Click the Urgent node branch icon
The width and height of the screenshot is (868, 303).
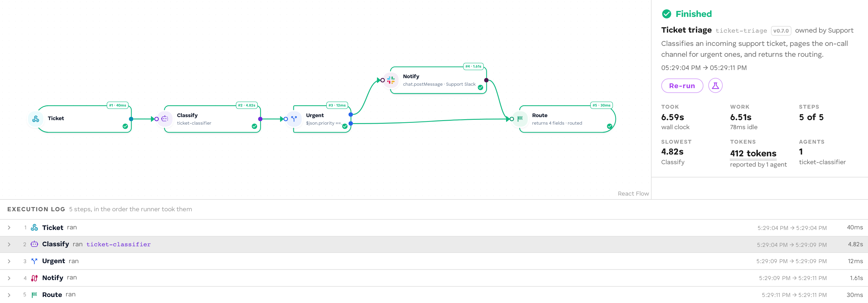point(294,119)
